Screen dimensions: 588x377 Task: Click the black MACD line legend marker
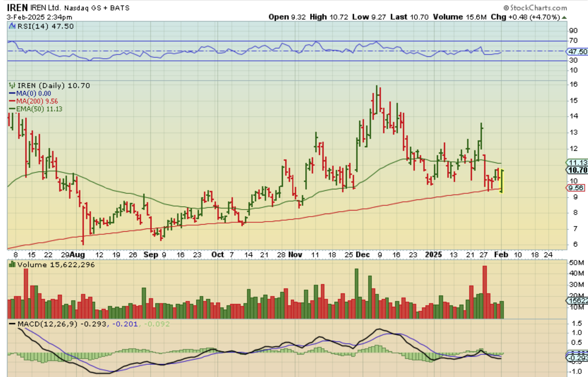pyautogui.click(x=12, y=324)
